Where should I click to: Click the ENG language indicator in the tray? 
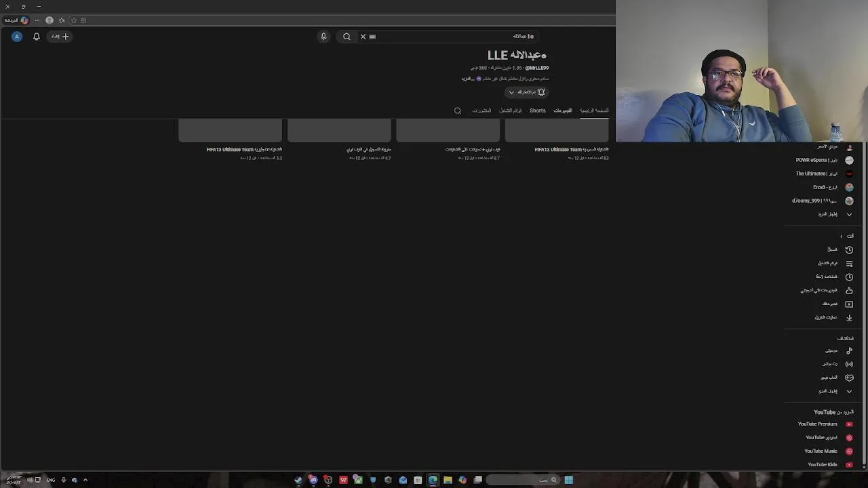[51, 480]
